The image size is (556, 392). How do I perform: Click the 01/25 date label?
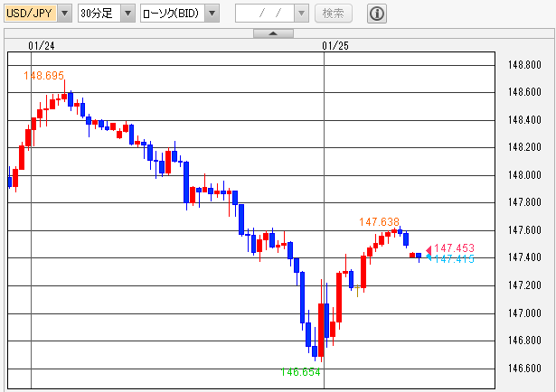pyautogui.click(x=335, y=46)
